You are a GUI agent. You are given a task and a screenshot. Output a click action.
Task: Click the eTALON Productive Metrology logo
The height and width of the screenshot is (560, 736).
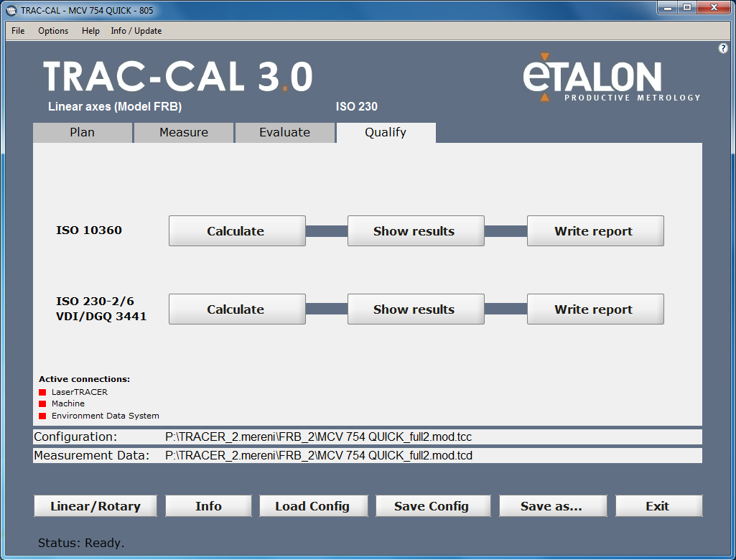(x=611, y=78)
